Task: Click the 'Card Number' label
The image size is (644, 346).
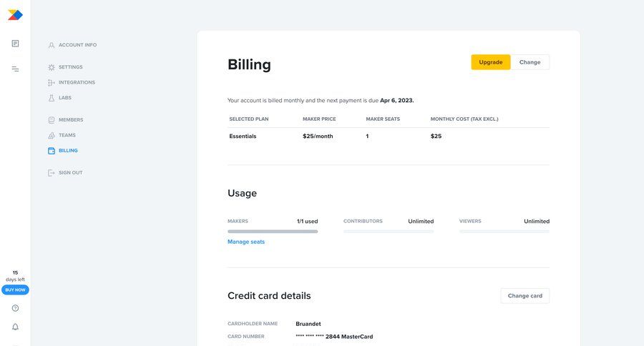Action: click(x=246, y=337)
